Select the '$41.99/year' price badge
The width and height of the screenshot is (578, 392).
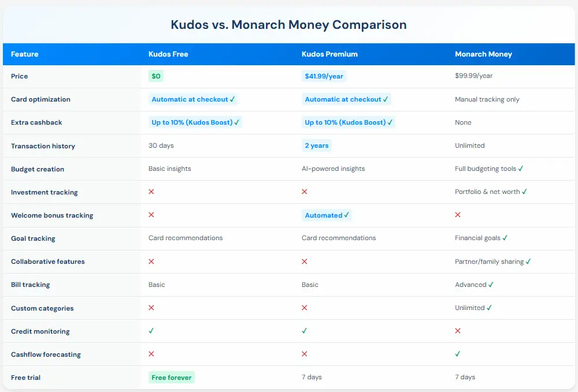(x=324, y=76)
